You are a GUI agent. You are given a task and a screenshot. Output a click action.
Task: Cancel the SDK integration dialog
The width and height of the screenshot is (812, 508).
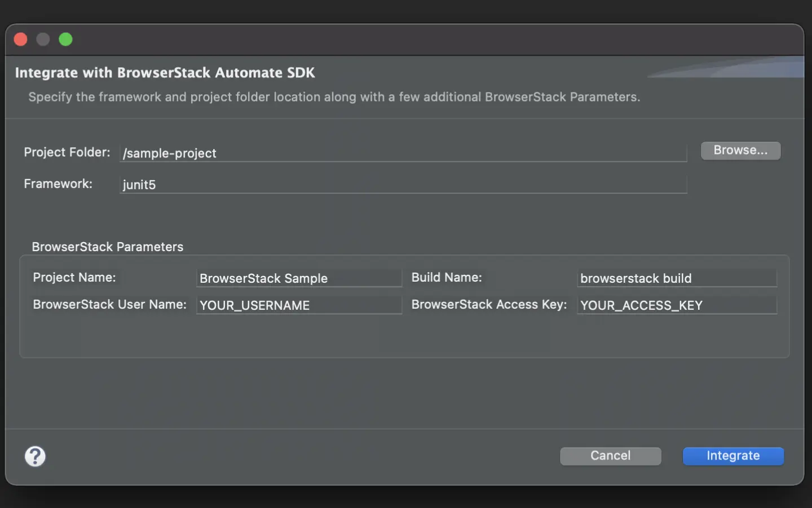pyautogui.click(x=610, y=456)
